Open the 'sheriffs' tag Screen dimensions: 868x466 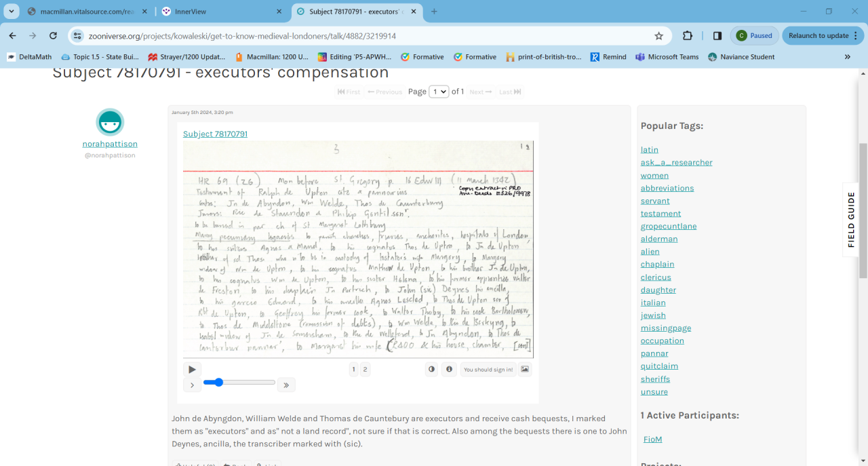point(655,379)
